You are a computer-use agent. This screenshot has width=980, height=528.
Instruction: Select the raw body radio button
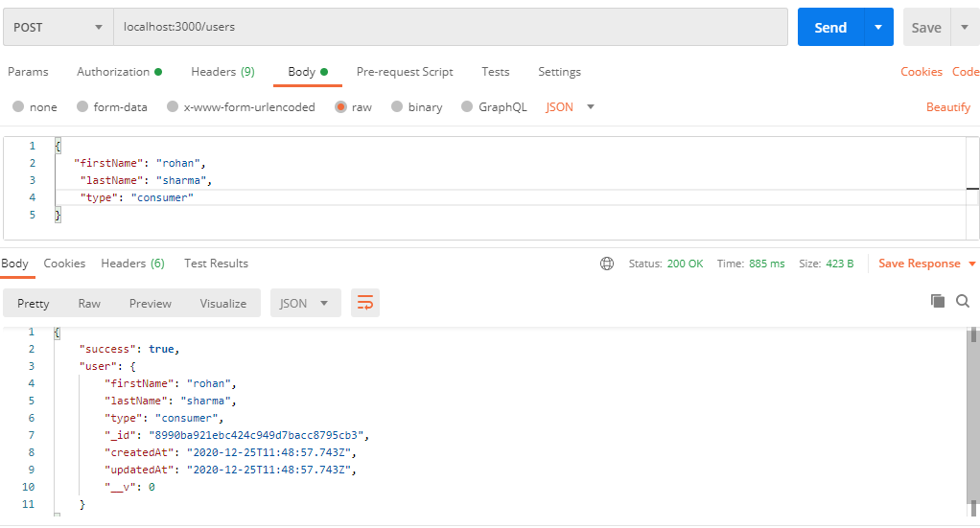(340, 107)
